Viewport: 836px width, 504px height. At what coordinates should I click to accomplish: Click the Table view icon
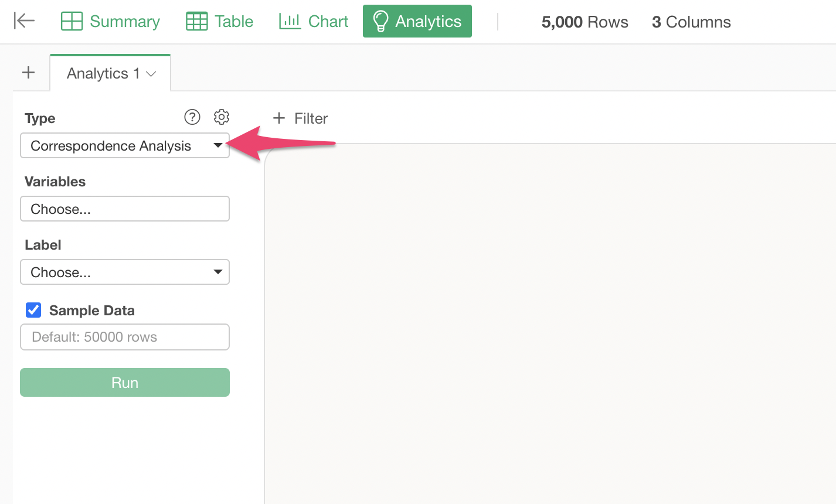(x=196, y=22)
